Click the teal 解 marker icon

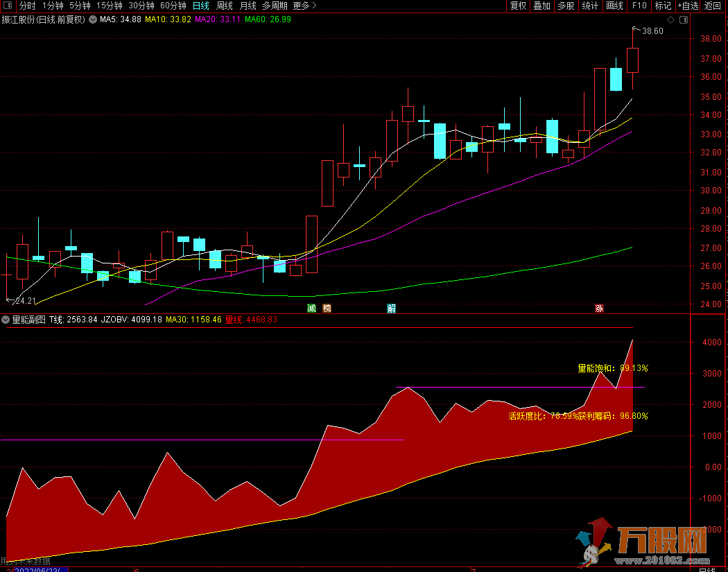pyautogui.click(x=392, y=309)
